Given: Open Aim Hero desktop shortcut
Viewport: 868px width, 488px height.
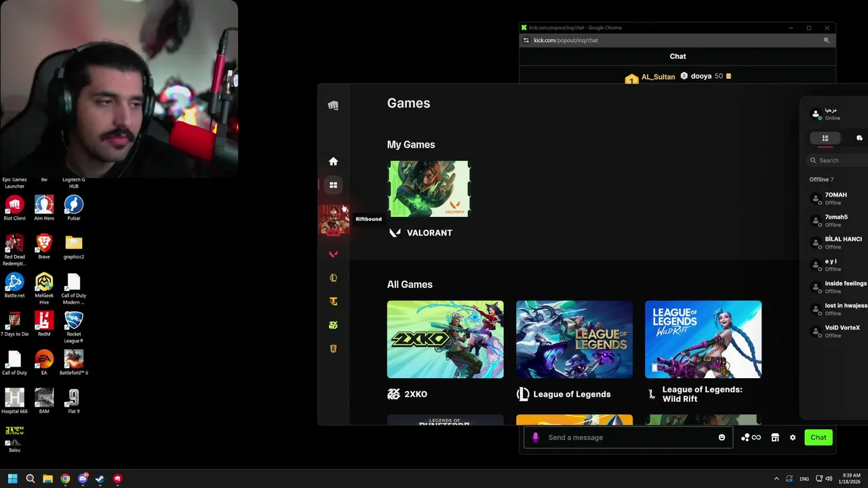Looking at the screenshot, I should [x=44, y=208].
